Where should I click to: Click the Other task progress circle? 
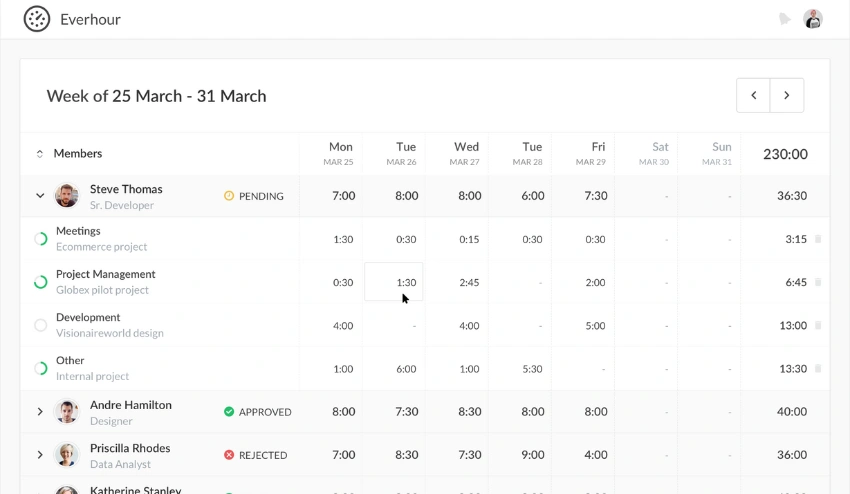41,368
